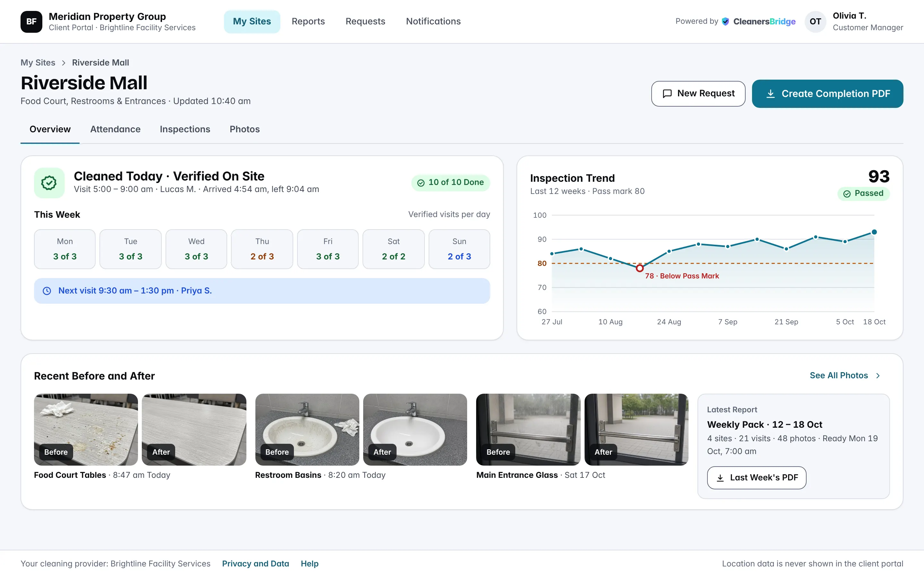The width and height of the screenshot is (924, 578).
Task: Select the Mon 3 of 3 day card
Action: (65, 249)
